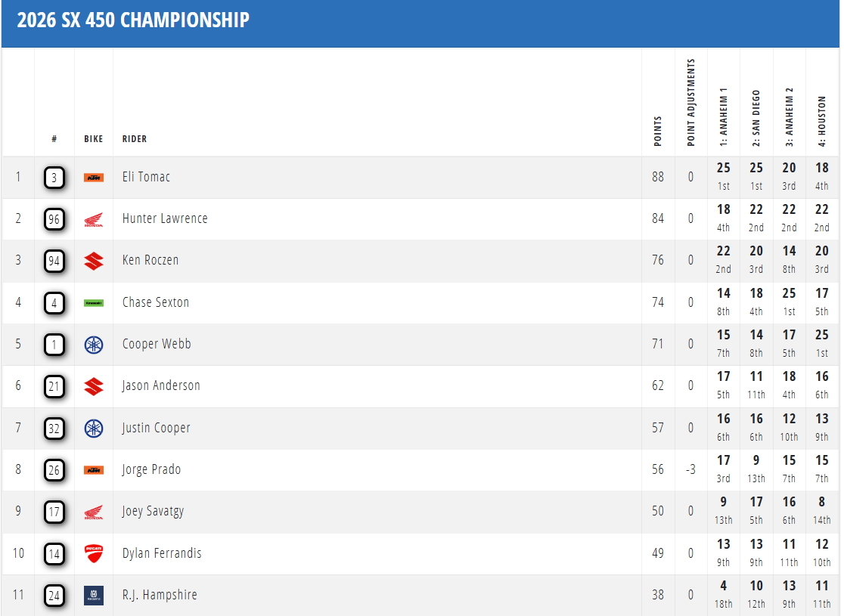Click Cooper Webb's Houston 1st place result
Screen dimensions: 844x616
pyautogui.click(x=822, y=343)
